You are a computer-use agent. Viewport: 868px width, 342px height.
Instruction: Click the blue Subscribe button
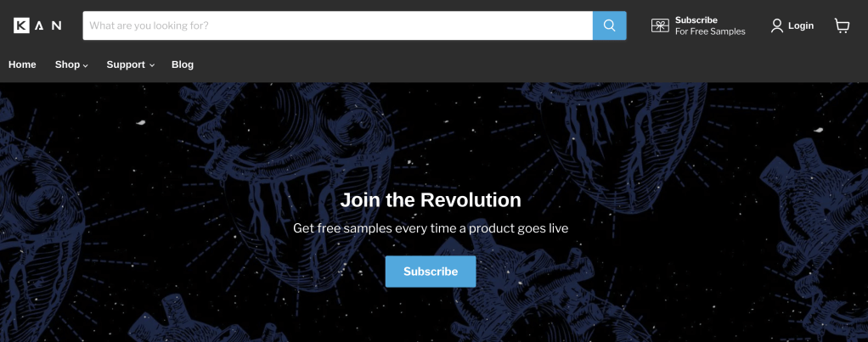tap(431, 272)
